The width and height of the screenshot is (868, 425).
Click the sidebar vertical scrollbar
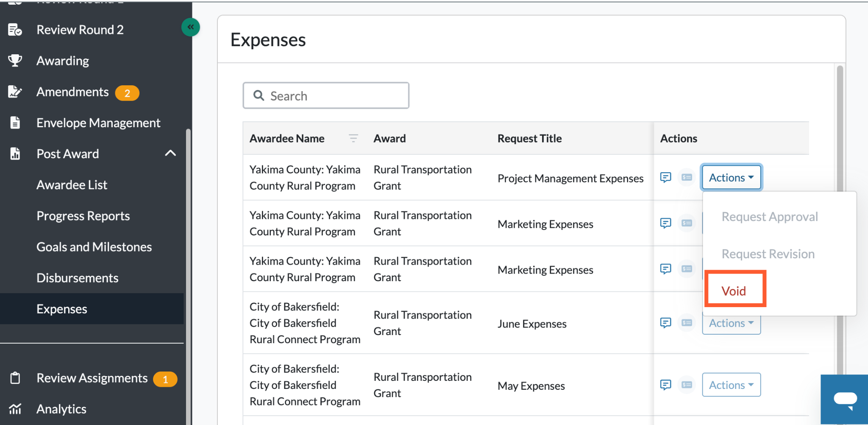[x=188, y=277]
